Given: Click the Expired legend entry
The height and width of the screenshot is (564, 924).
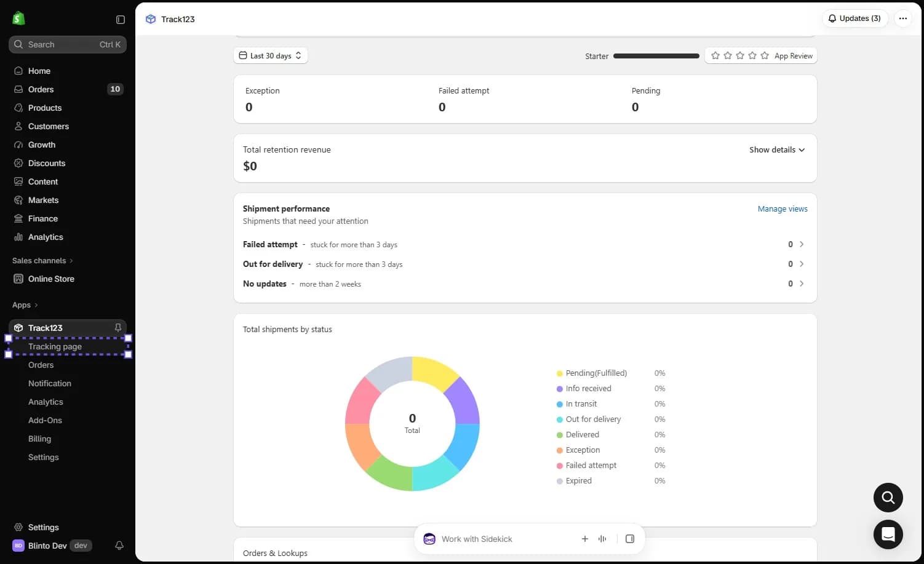Looking at the screenshot, I should pos(574,481).
